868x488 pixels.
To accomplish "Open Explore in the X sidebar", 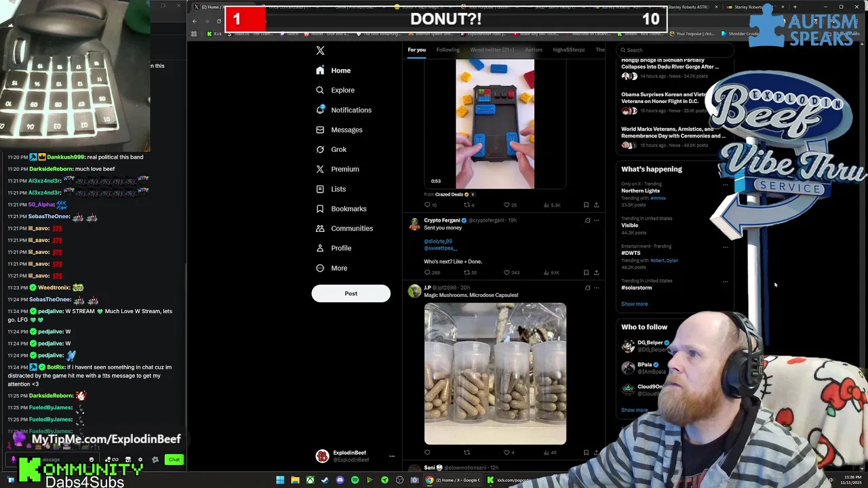I will pos(335,90).
